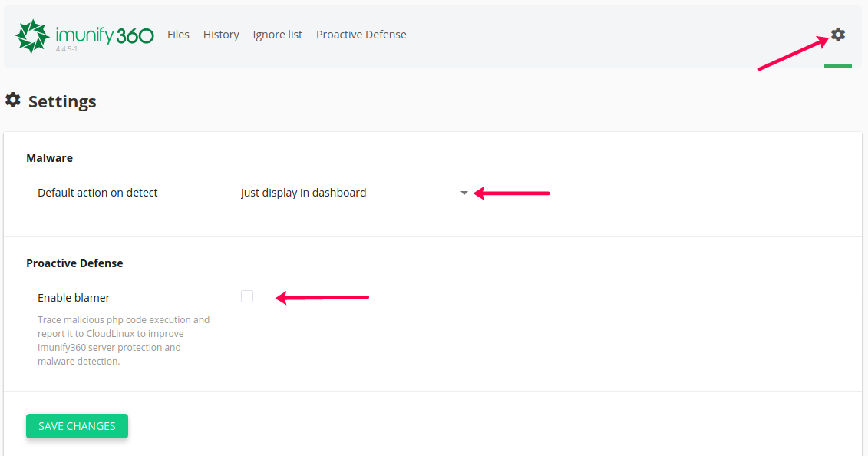This screenshot has width=868, height=456.
Task: Click the Imunify360 green star logo
Action: (x=32, y=36)
